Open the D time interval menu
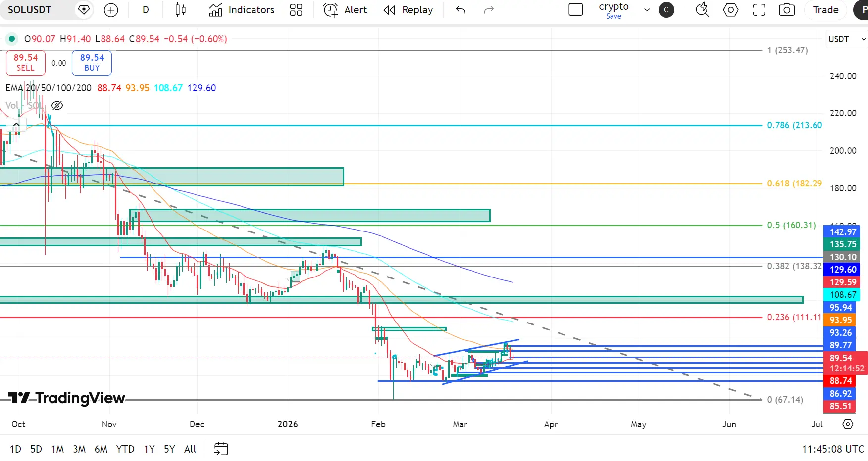This screenshot has width=868, height=461. pyautogui.click(x=146, y=10)
